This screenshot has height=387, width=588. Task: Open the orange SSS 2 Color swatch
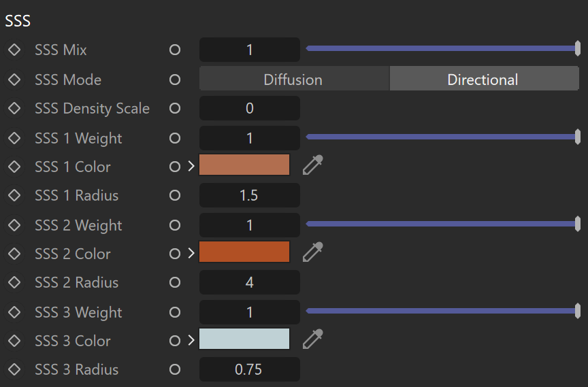click(244, 252)
